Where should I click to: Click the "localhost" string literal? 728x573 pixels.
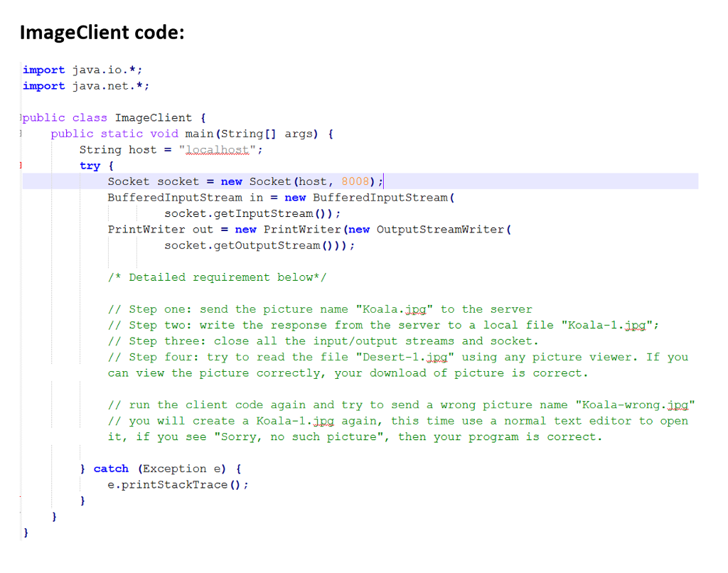click(215, 149)
